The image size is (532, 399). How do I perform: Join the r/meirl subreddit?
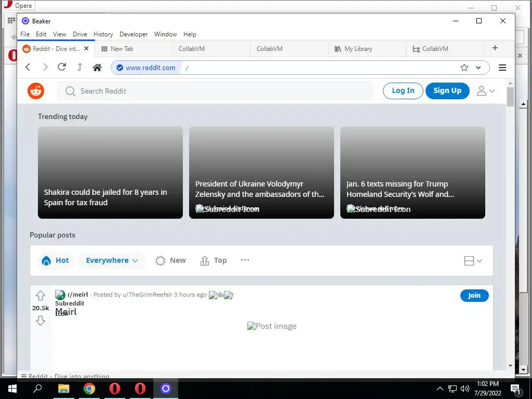click(474, 295)
